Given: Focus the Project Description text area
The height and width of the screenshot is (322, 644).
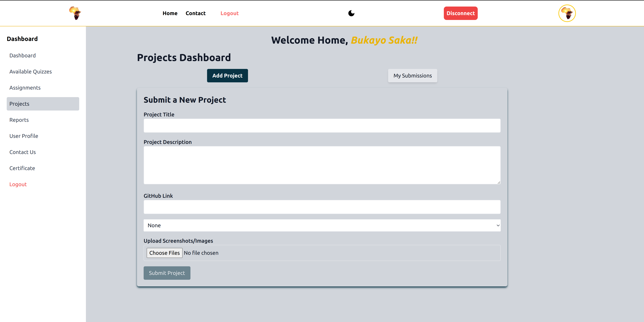Looking at the screenshot, I should click(x=322, y=165).
